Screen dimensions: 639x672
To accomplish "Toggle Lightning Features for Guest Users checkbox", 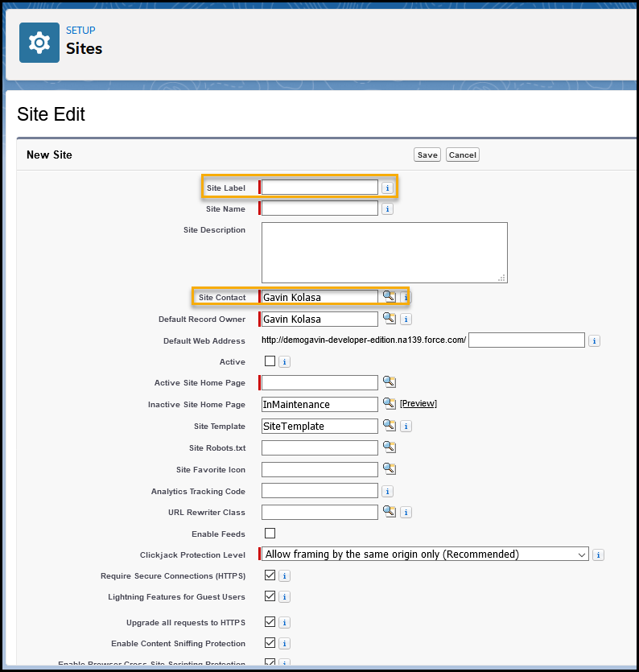I will [x=270, y=596].
